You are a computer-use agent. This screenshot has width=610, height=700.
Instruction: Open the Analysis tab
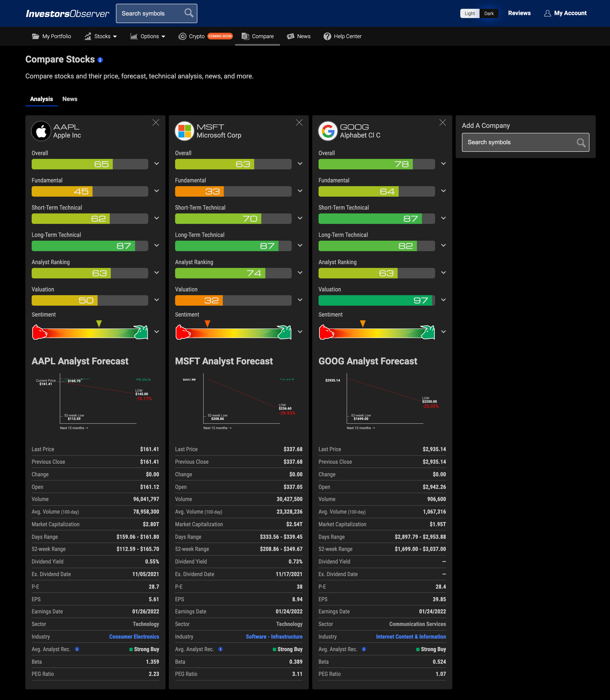41,99
